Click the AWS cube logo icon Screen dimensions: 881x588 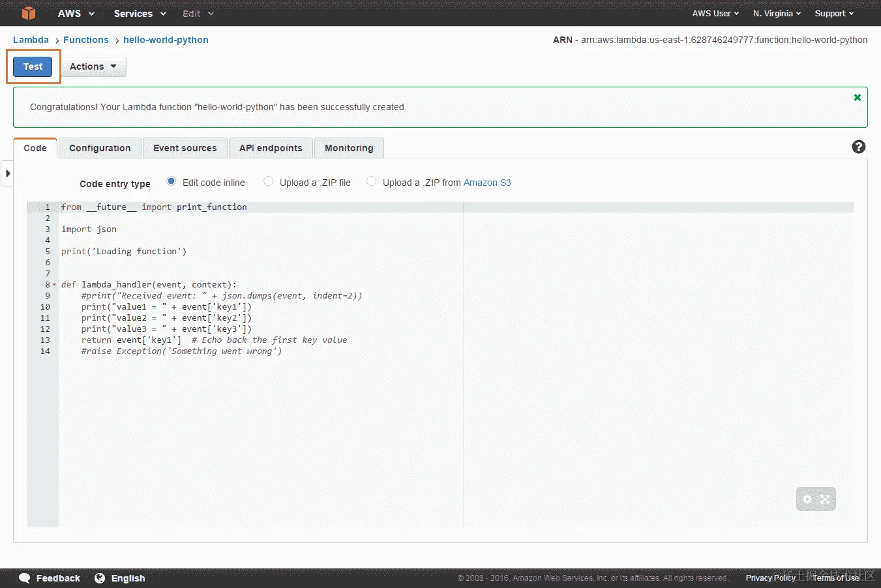coord(29,13)
